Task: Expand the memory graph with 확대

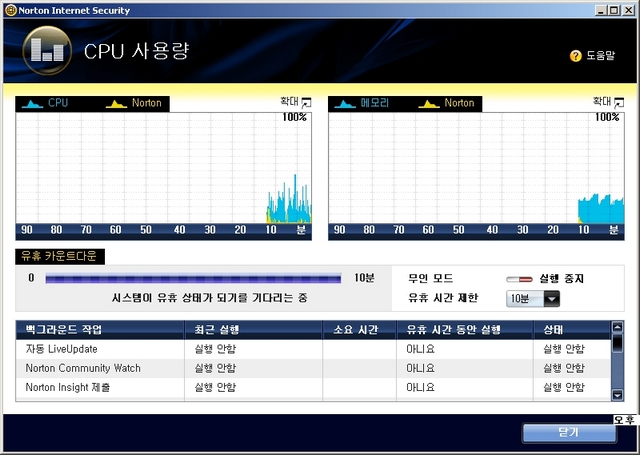Action: click(609, 102)
